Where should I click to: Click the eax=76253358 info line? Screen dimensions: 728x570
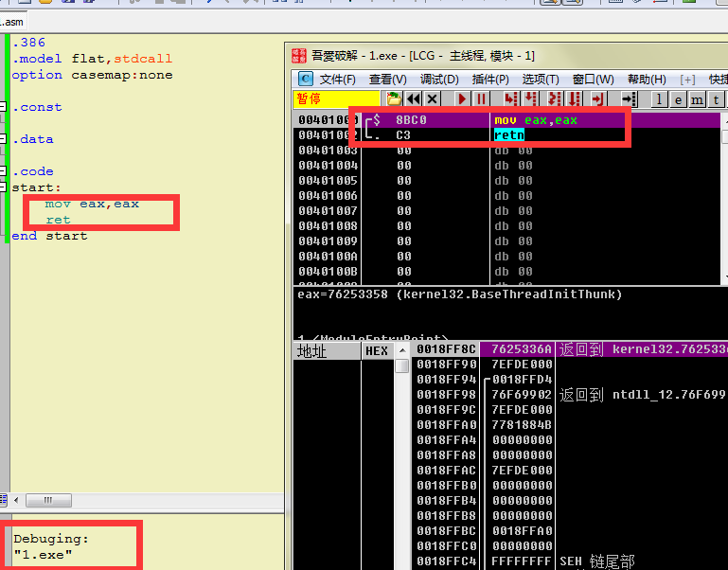point(460,294)
